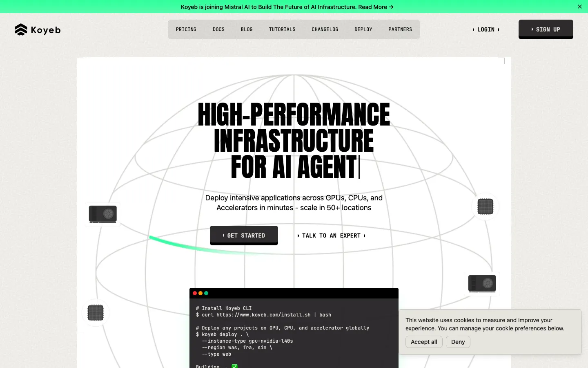Screen dimensions: 588x368
Task: Accept all cookies in the consent popup
Action: click(424, 342)
